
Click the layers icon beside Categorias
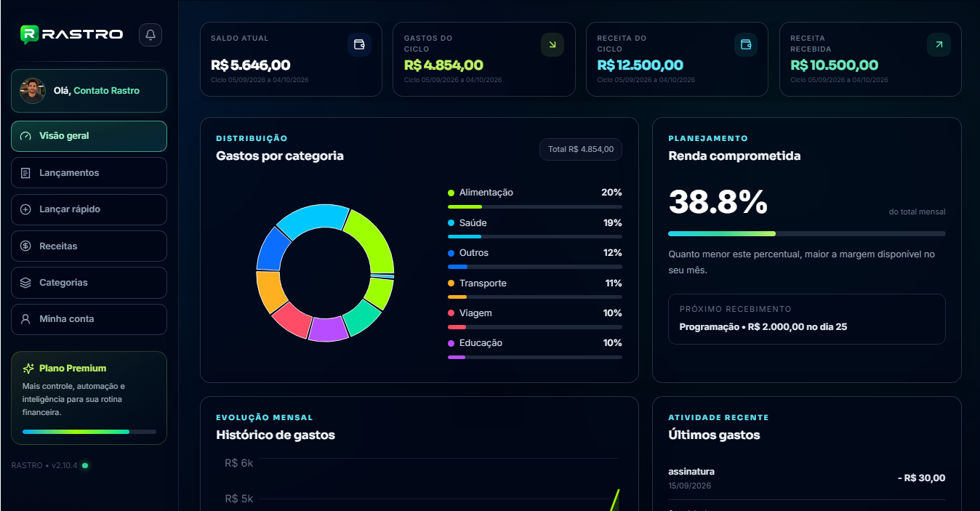[25, 283]
